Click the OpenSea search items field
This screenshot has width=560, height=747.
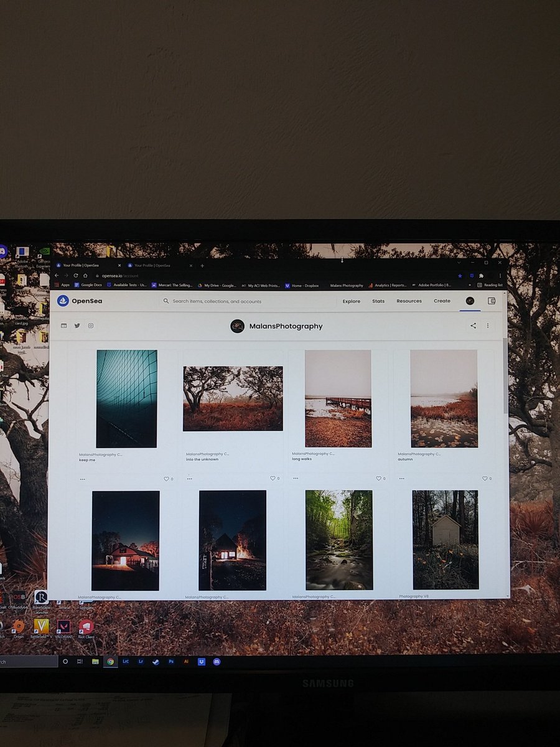[247, 301]
